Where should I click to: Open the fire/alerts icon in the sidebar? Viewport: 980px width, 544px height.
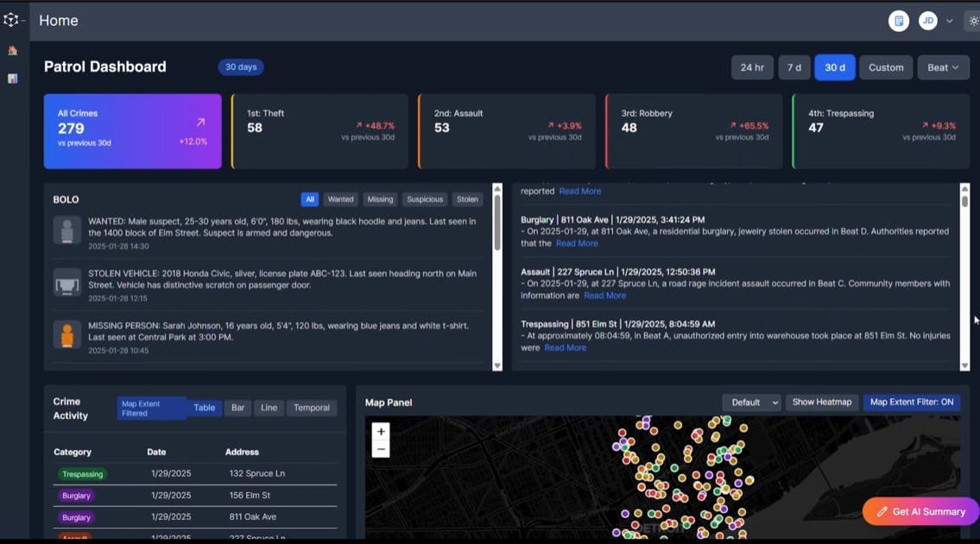click(x=11, y=51)
